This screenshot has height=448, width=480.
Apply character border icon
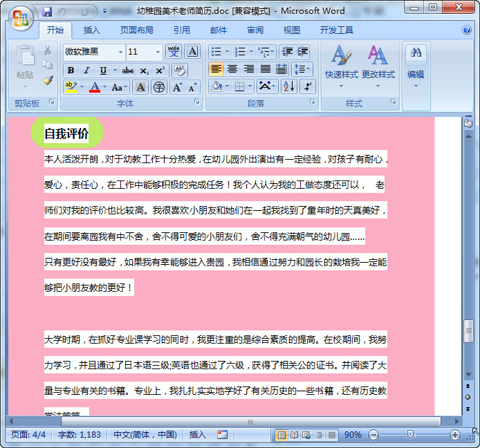(192, 51)
